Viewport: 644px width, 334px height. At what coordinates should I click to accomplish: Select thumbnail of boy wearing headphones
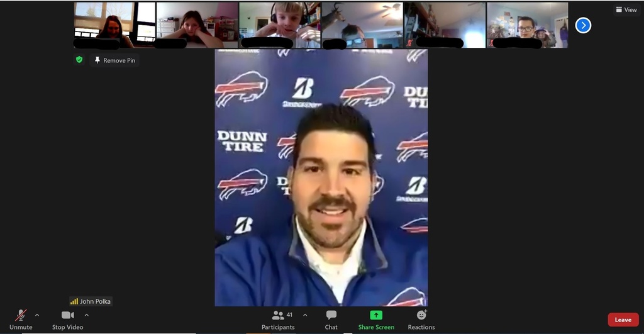tap(280, 25)
